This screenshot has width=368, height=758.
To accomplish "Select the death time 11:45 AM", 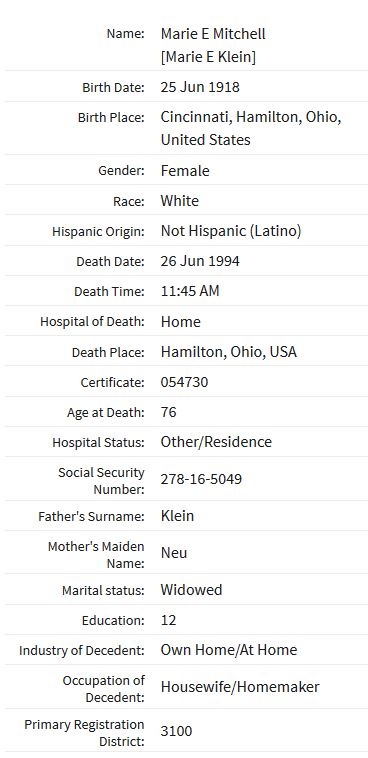I will (190, 291).
